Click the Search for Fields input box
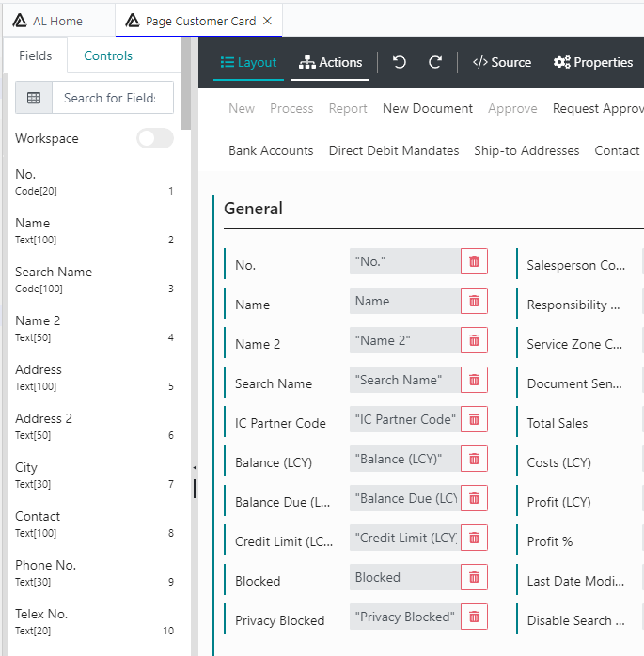Screen dimensions: 644x656 click(113, 98)
